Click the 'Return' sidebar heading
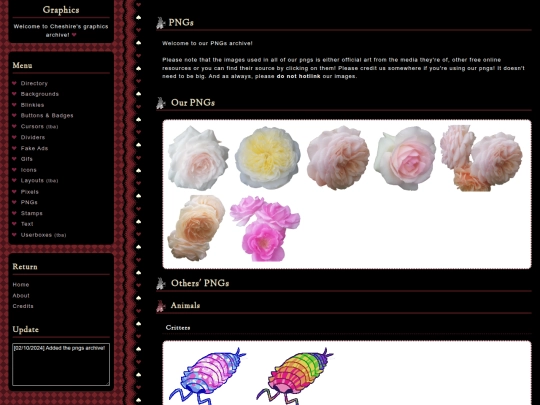Image resolution: width=540 pixels, height=405 pixels. 25,267
